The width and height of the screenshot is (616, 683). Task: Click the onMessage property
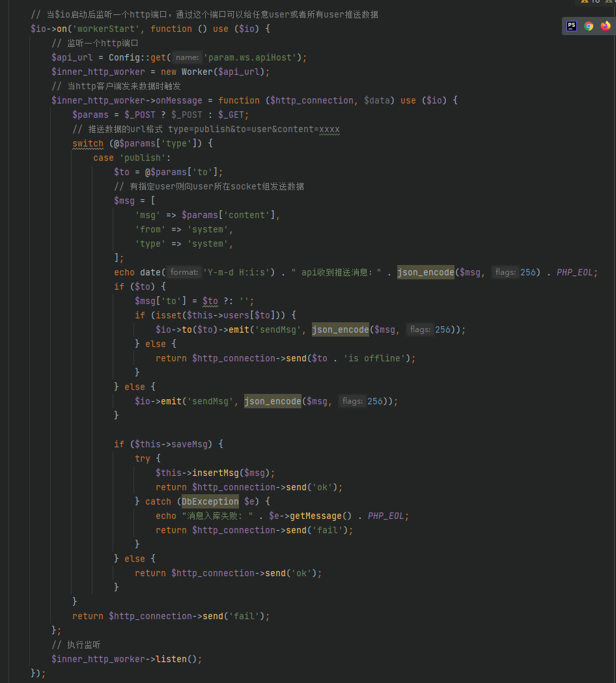[x=179, y=101]
